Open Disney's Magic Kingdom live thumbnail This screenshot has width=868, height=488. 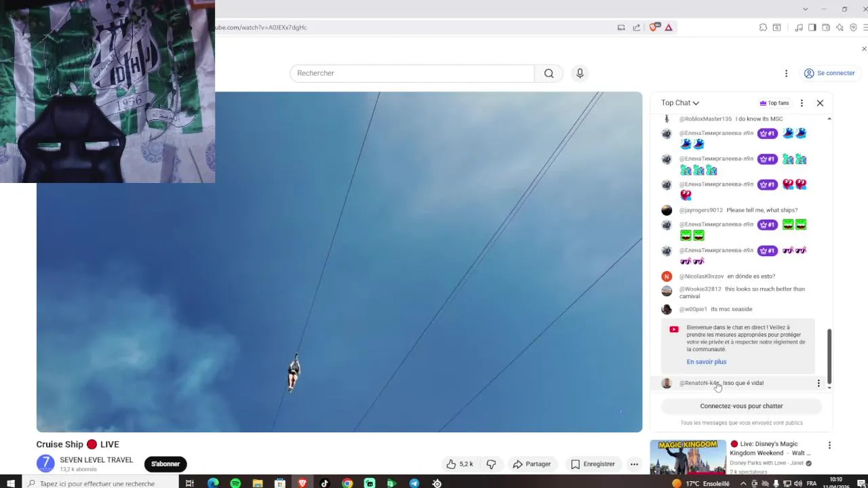point(688,457)
